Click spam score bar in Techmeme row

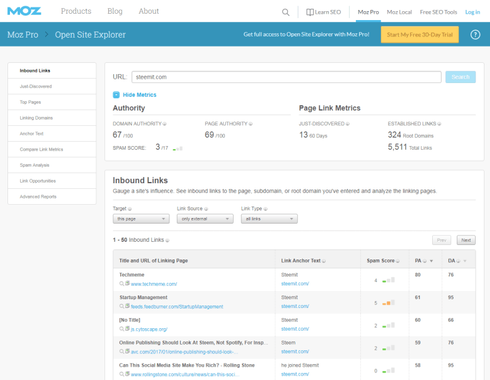(x=388, y=280)
